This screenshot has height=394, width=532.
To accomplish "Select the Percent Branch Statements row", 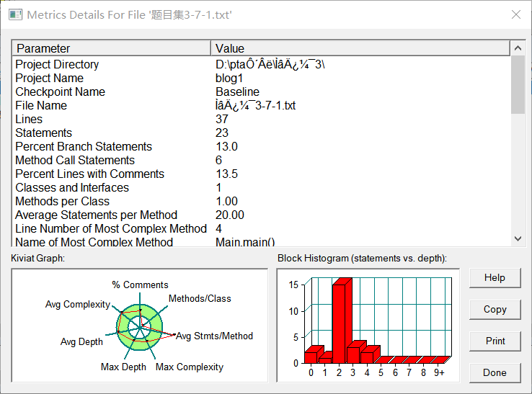I will click(x=261, y=146).
